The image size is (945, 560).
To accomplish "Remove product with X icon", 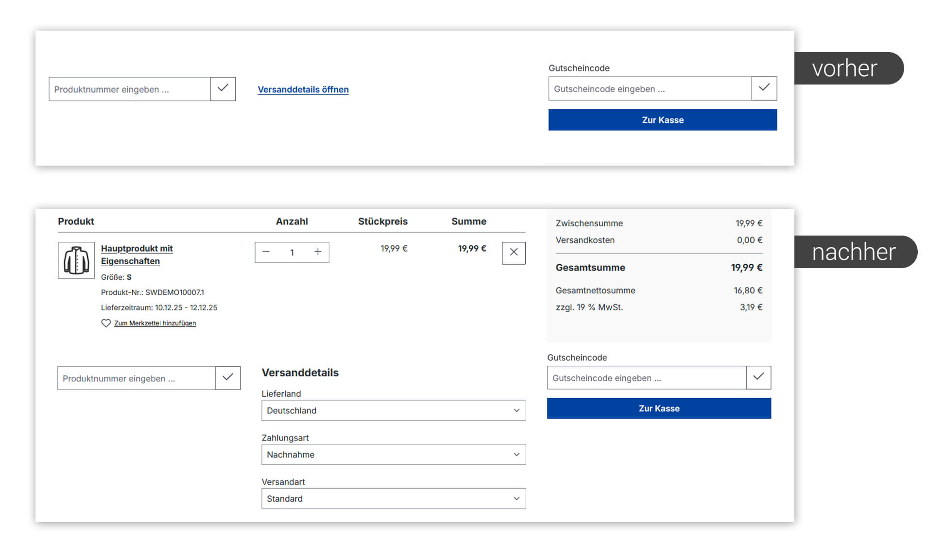I will pos(514,253).
